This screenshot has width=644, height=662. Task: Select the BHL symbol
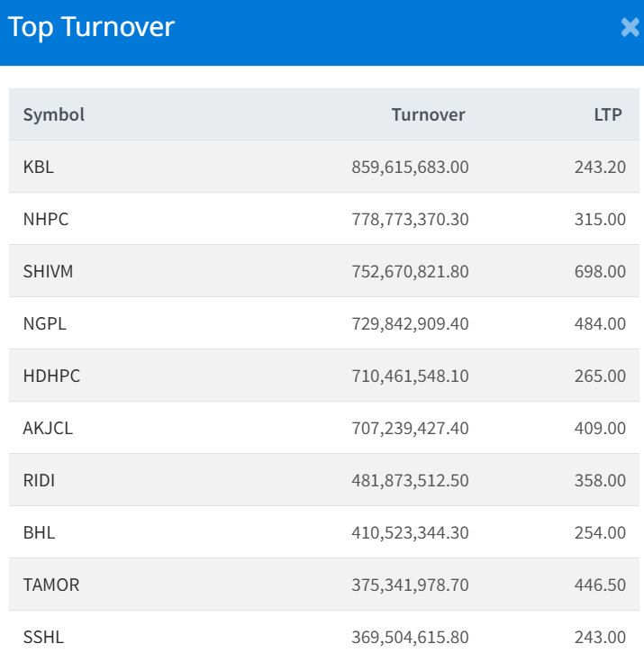[39, 532]
